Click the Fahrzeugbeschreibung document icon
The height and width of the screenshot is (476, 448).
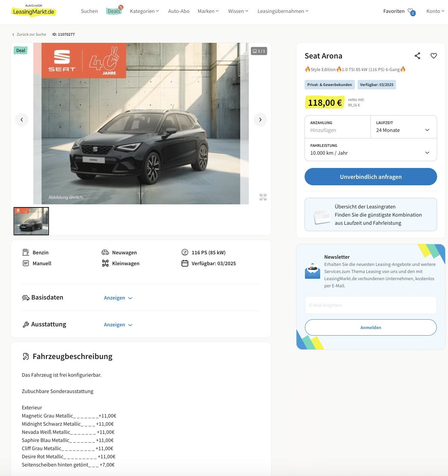coord(26,356)
